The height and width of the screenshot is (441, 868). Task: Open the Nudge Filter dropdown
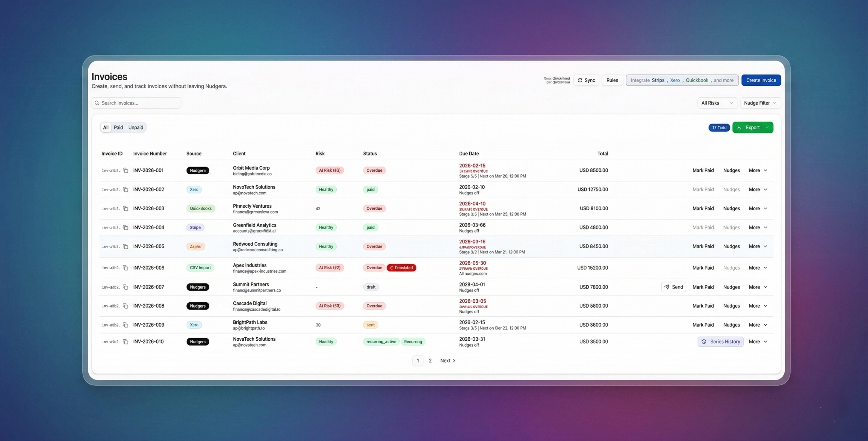click(760, 103)
